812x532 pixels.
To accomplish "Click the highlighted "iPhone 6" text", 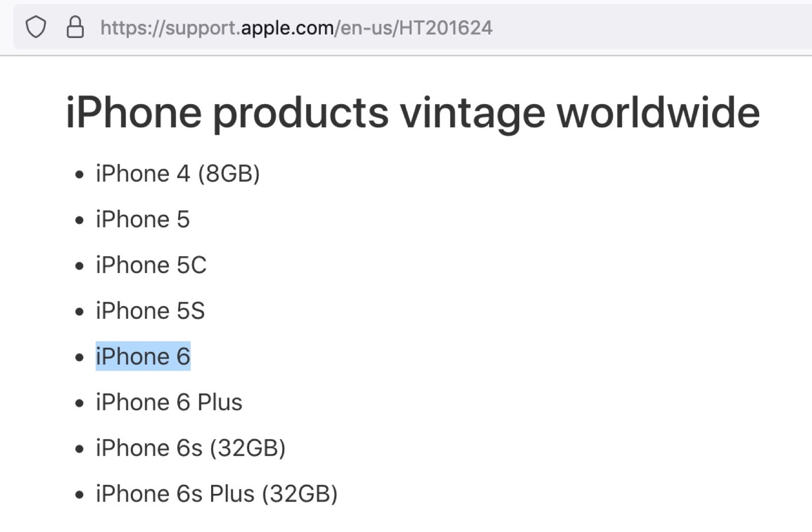I will pyautogui.click(x=143, y=356).
